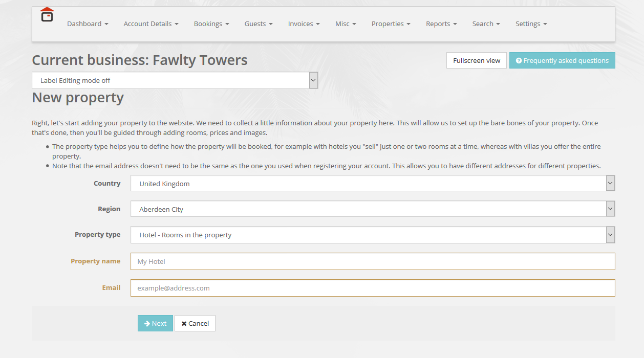Open the Misc menu

click(x=346, y=24)
